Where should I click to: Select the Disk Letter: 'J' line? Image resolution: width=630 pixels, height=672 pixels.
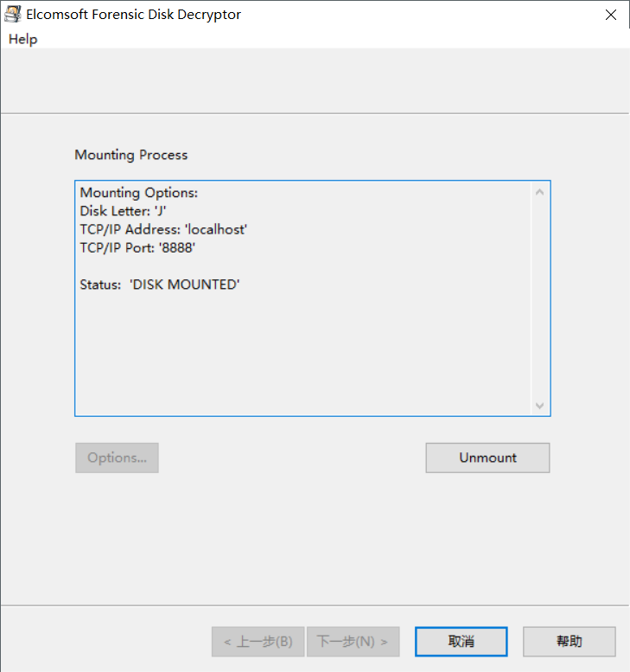click(x=123, y=211)
